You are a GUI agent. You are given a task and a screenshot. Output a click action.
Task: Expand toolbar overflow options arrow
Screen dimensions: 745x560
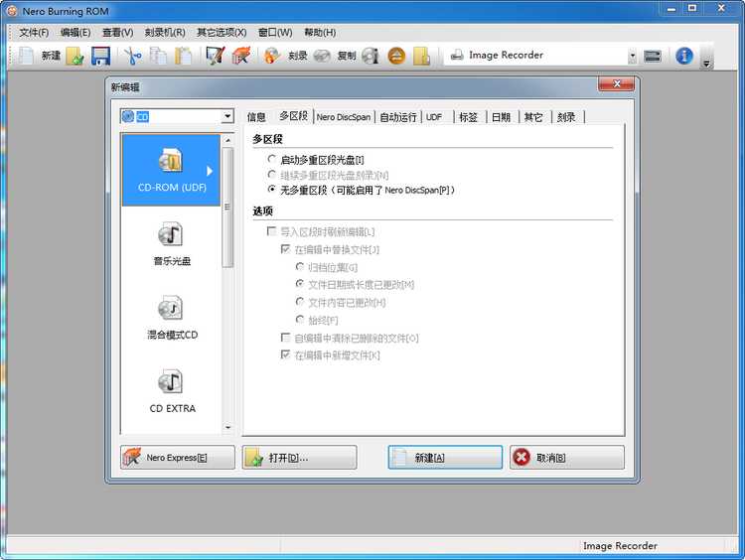[x=706, y=64]
